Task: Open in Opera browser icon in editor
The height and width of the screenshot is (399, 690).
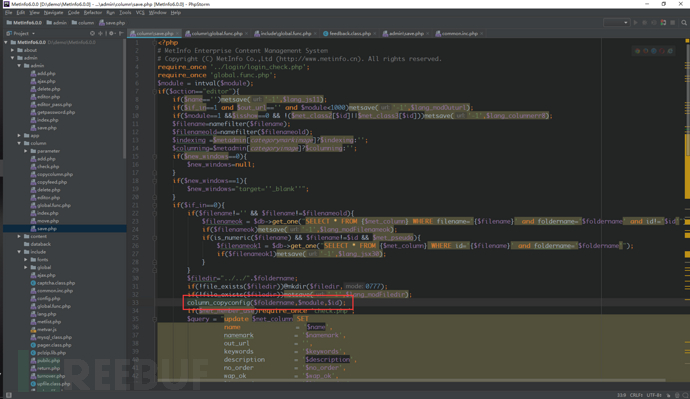Action: (x=662, y=51)
